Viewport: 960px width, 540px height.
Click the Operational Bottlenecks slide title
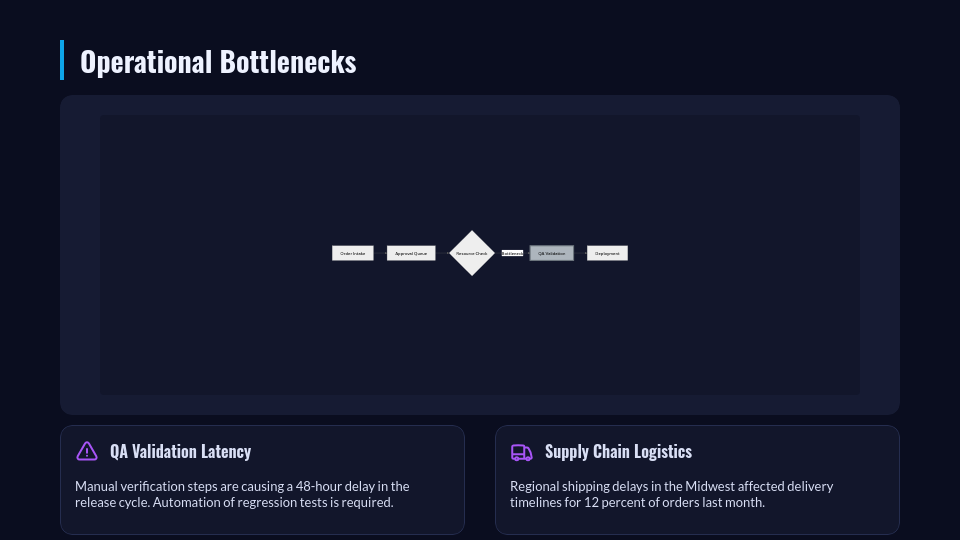218,62
